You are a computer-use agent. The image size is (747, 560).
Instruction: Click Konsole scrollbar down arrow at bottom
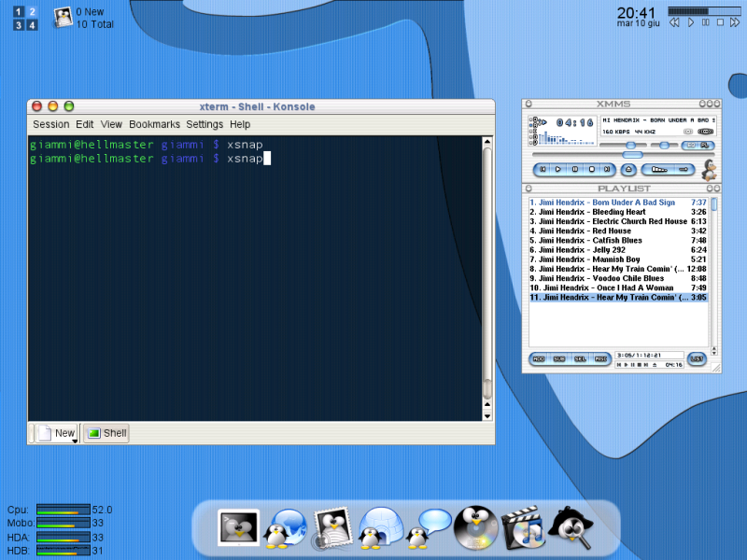point(486,415)
